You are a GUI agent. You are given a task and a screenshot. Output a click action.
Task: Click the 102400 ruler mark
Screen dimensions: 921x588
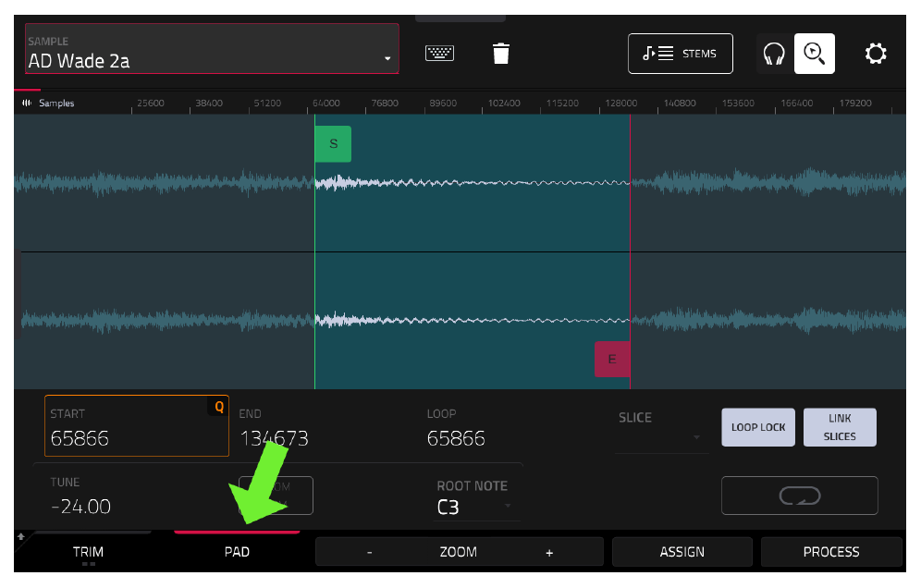pos(504,103)
